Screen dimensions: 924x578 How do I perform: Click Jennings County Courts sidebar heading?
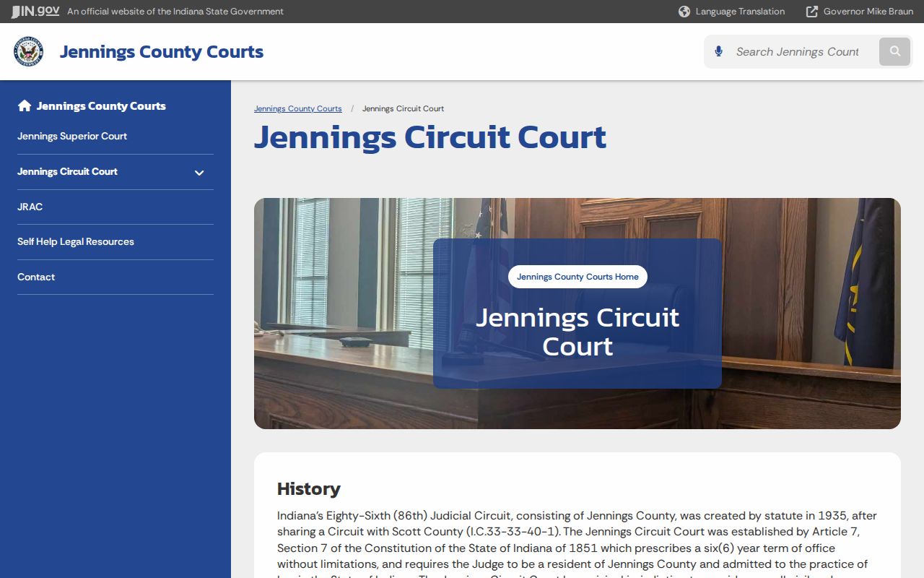click(101, 105)
